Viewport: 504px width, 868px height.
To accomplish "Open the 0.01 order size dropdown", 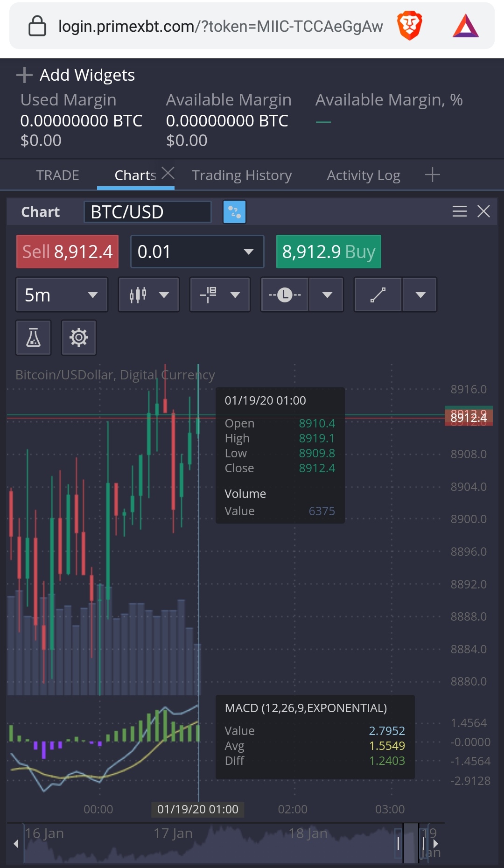I will [197, 252].
